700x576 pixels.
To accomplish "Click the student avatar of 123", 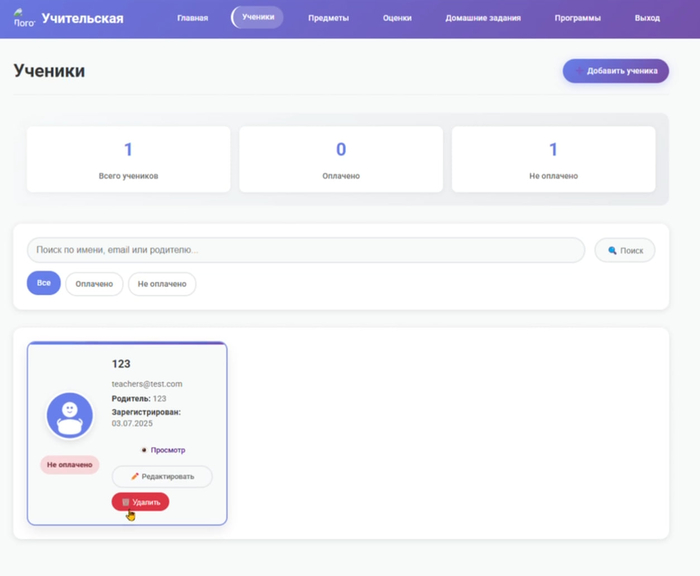I will [x=70, y=415].
